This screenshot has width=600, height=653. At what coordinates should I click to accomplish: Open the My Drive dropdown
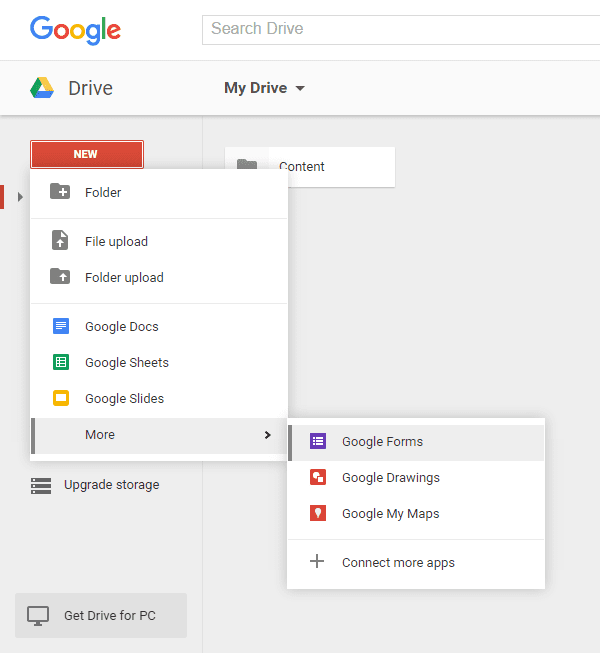[x=264, y=88]
